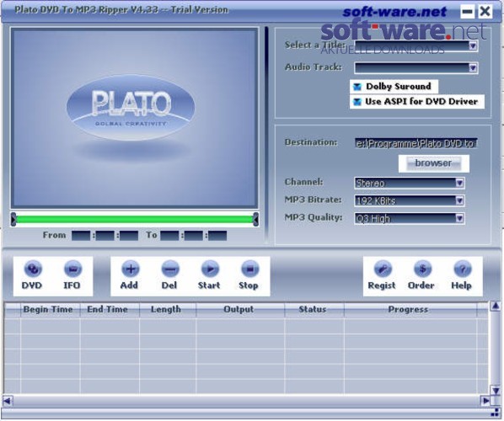
Task: Click the To minutes field
Action: pyautogui.click(x=194, y=236)
